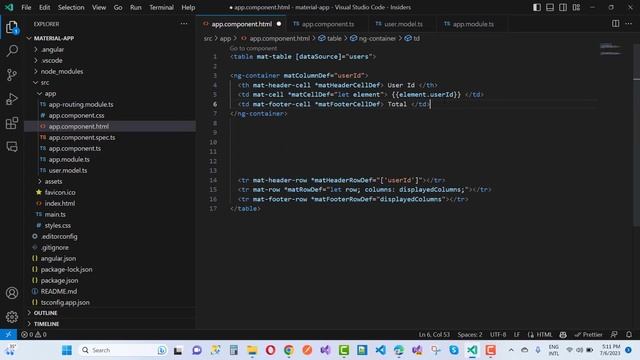The image size is (640, 360).
Task: Open the Run and Debug view
Action: 12,99
